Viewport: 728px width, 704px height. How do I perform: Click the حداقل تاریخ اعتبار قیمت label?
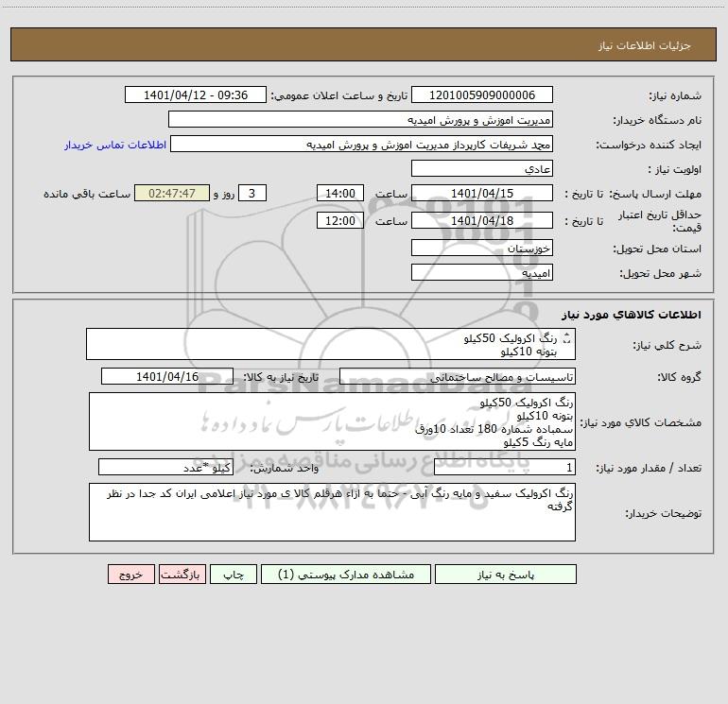tap(660, 221)
